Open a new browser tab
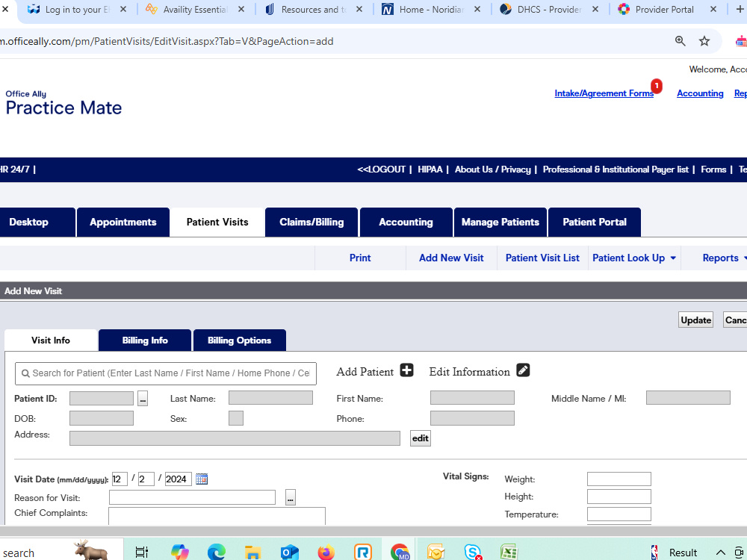This screenshot has height=560, width=747. tap(740, 9)
